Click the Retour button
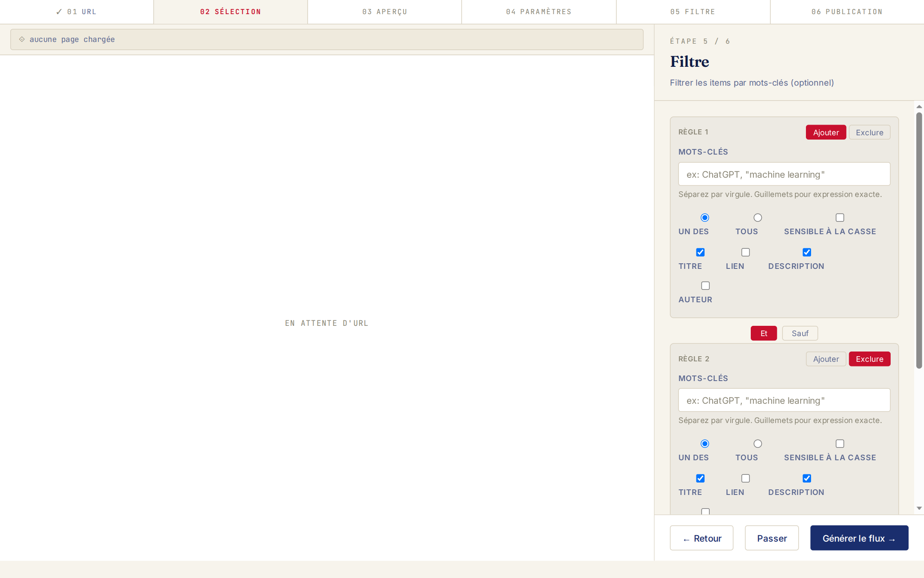 (x=702, y=538)
